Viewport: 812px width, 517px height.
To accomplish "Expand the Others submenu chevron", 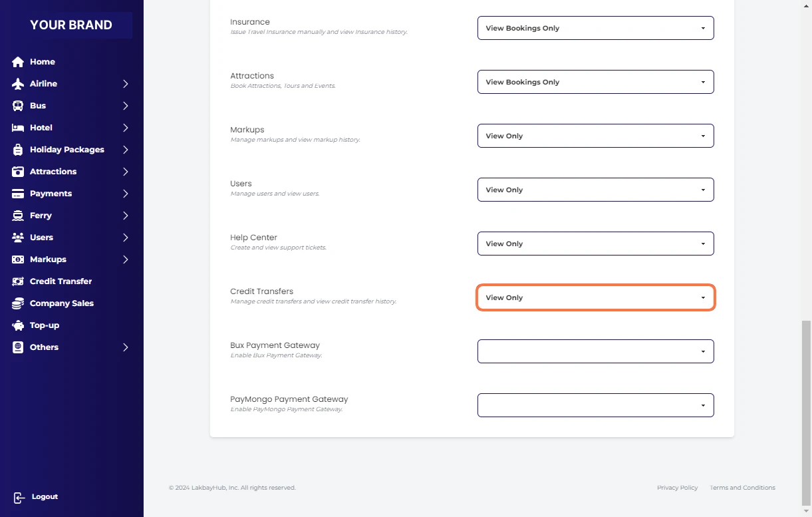I will point(125,347).
